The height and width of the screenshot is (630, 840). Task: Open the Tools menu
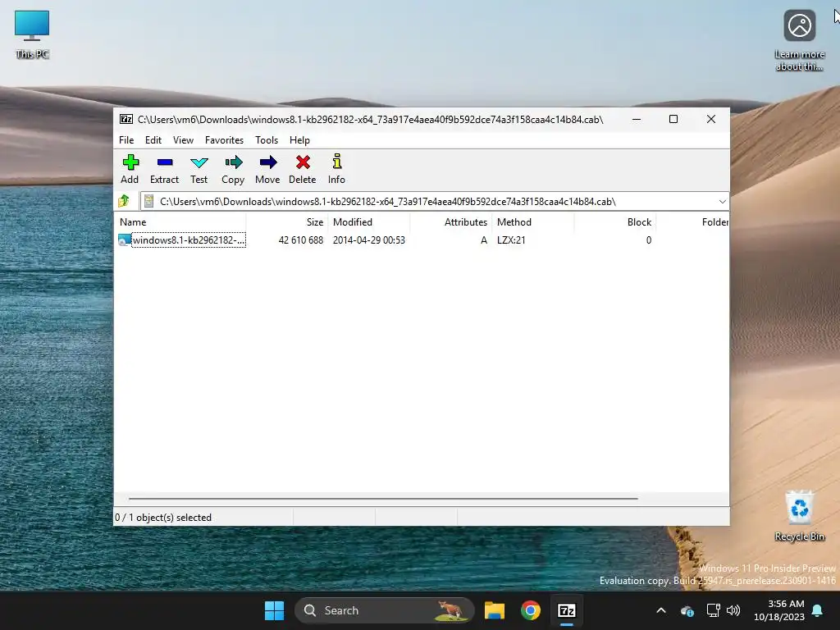click(267, 139)
